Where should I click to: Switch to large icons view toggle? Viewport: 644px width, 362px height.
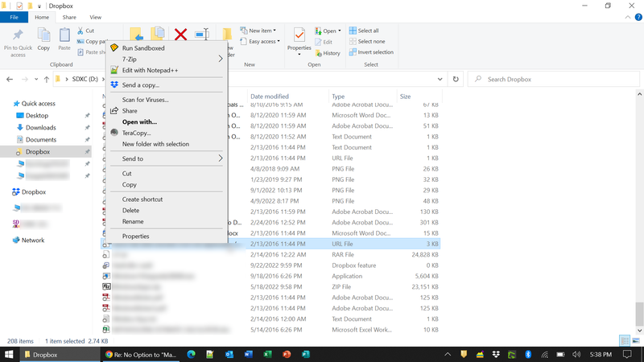(x=635, y=341)
